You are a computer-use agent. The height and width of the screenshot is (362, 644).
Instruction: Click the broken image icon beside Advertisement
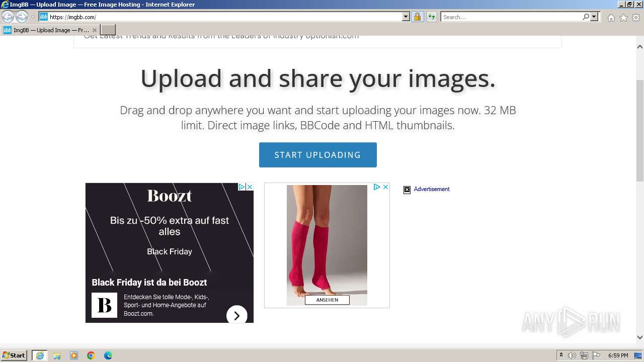pyautogui.click(x=407, y=190)
